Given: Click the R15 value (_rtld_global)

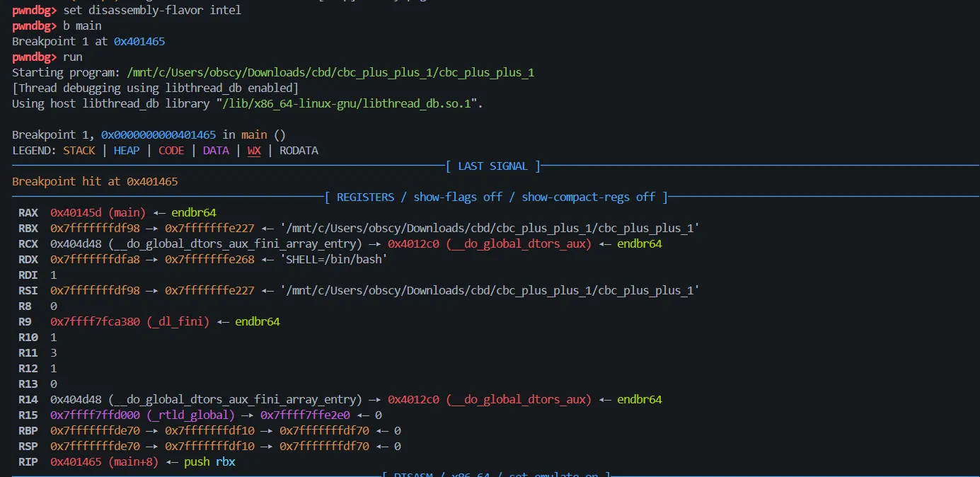Looking at the screenshot, I should pos(142,415).
